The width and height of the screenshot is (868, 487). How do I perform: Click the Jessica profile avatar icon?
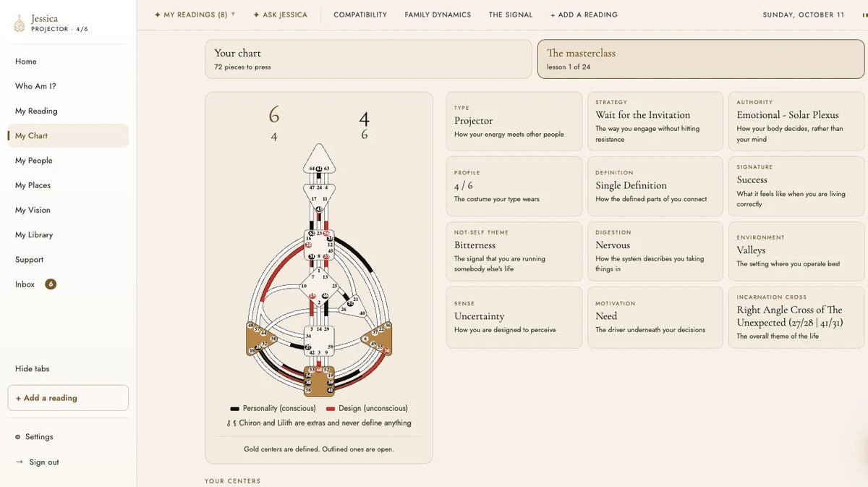20,24
